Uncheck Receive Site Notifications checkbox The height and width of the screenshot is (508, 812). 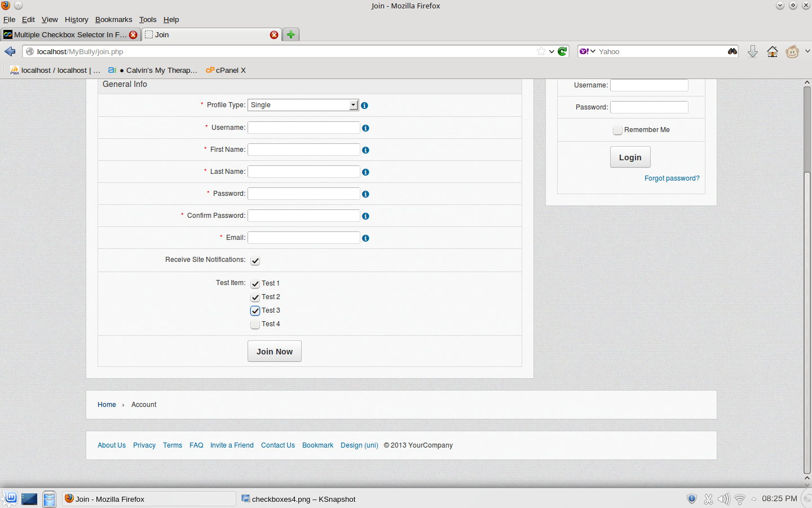(255, 261)
